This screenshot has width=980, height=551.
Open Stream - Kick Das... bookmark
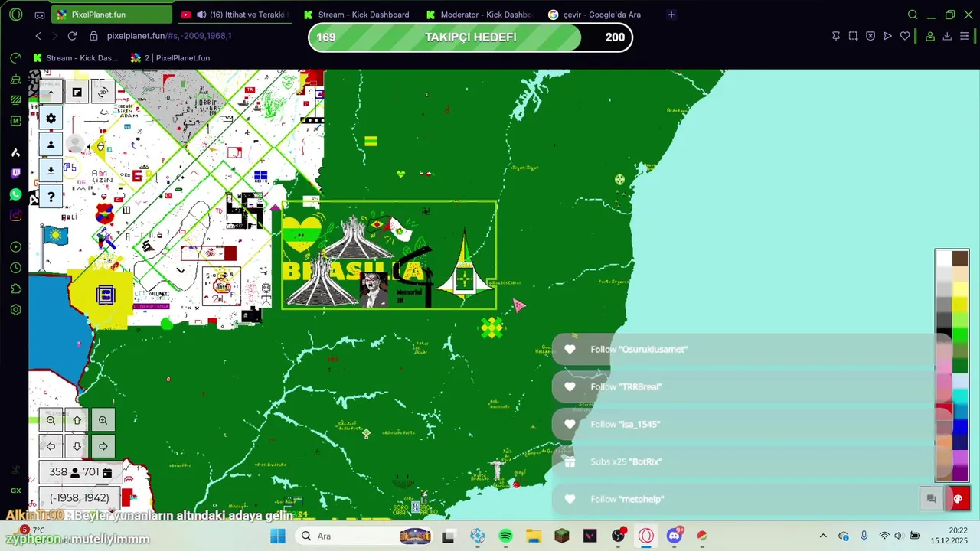click(x=76, y=57)
